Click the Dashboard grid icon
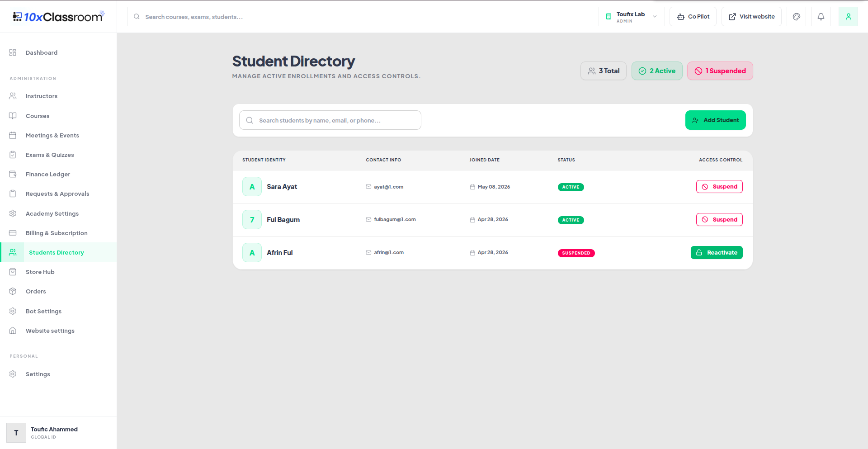 tap(13, 52)
